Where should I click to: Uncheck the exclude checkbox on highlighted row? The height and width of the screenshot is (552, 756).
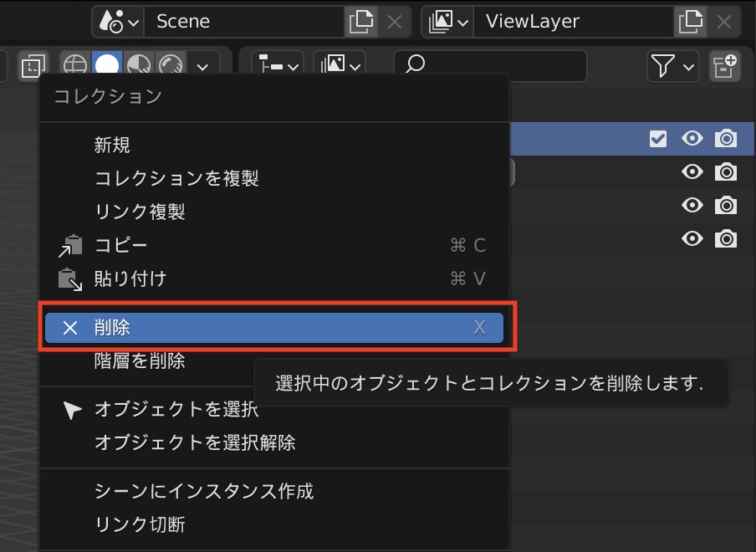[658, 139]
